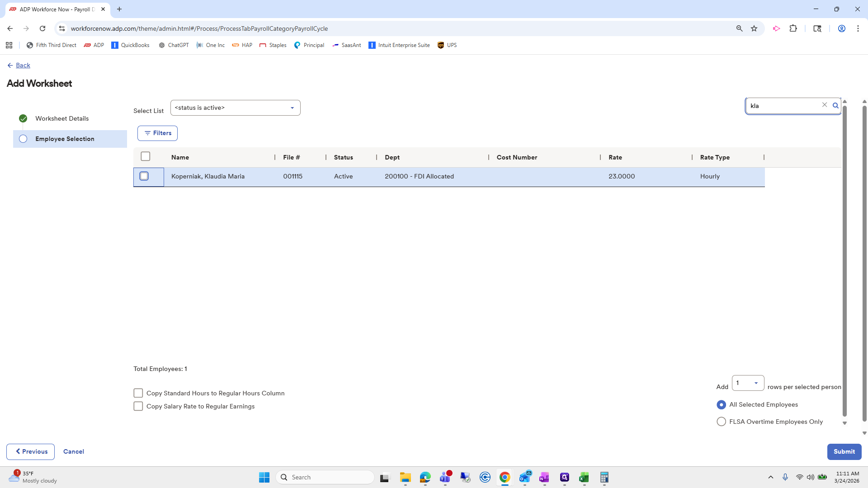Viewport: 868px width, 488px height.
Task: Enable Copy Standard Hours to Regular Hours Column
Action: click(138, 393)
